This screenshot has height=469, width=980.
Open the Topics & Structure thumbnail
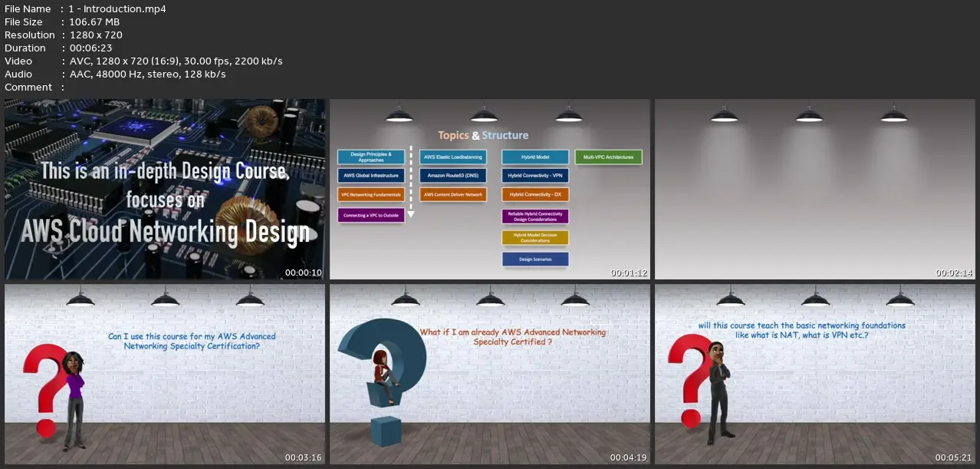point(490,189)
